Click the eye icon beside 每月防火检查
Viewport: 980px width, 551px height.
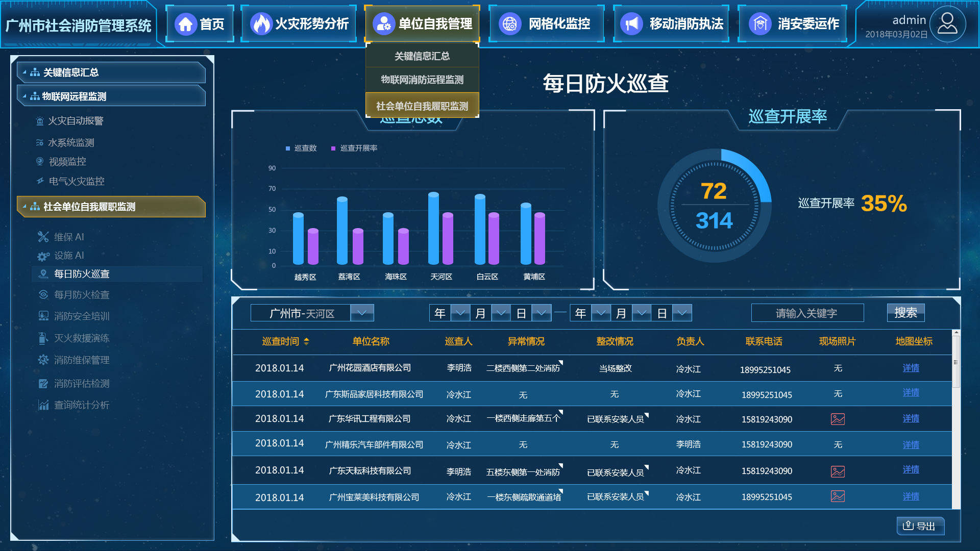pyautogui.click(x=44, y=295)
